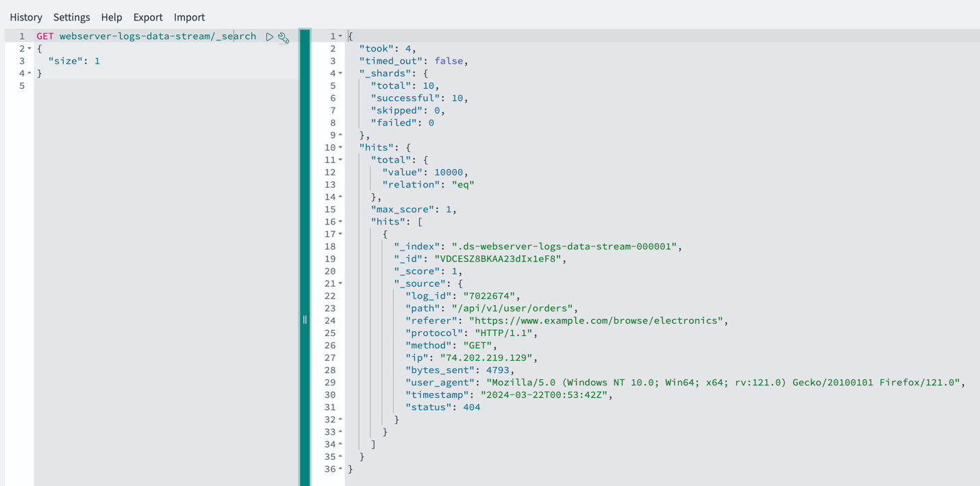Collapse the root object at response line 1

coord(340,36)
